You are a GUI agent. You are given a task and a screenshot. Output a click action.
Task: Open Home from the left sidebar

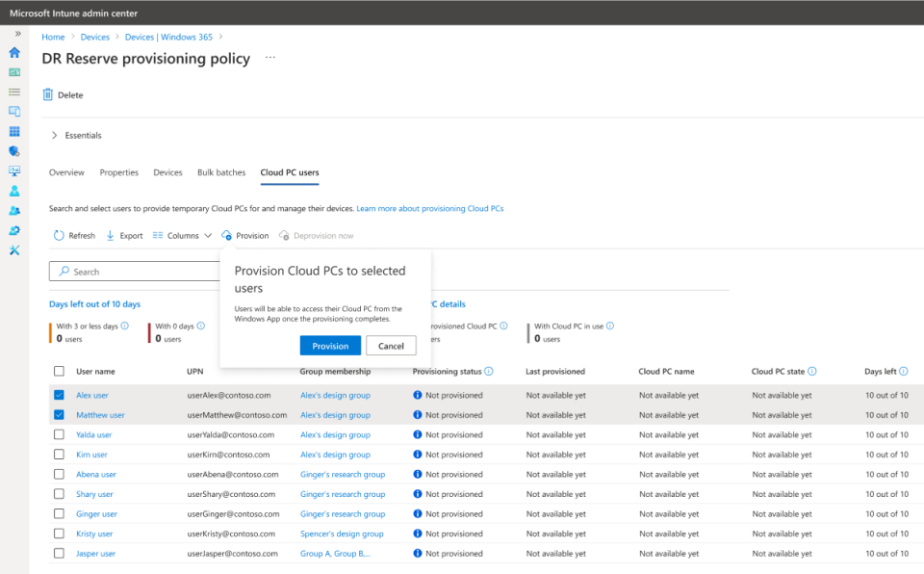(14, 52)
